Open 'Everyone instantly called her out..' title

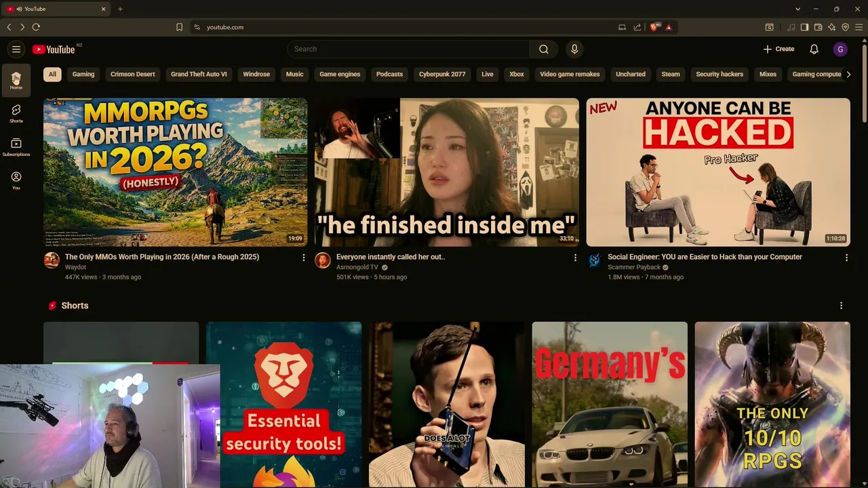point(391,257)
